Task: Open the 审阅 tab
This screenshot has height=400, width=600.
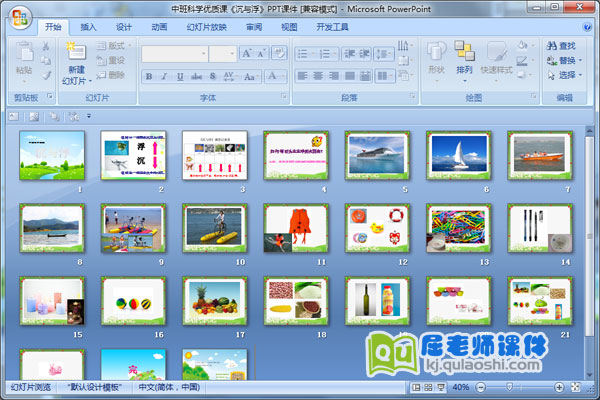Action: (254, 27)
